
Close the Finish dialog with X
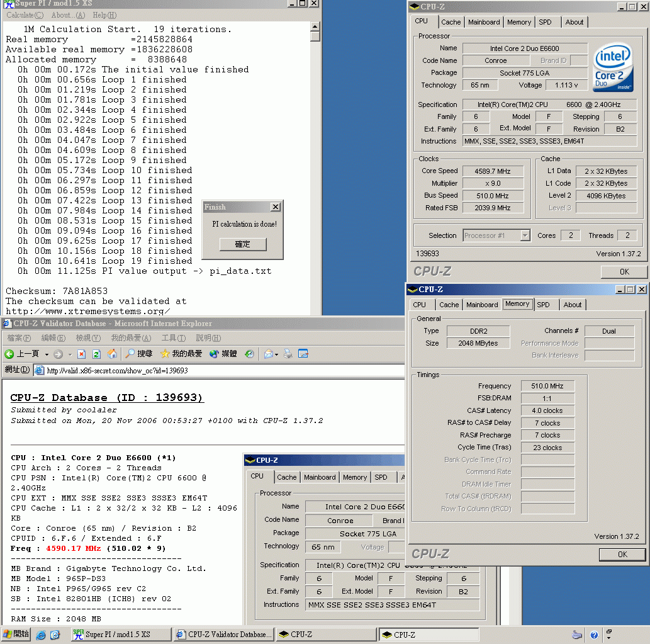(x=275, y=206)
